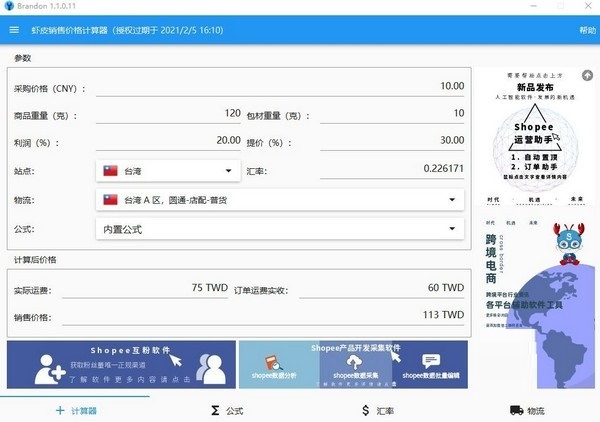Image resolution: width=600 pixels, height=422 pixels.
Task: Switch to the 公式 bottom tab
Action: 227,411
